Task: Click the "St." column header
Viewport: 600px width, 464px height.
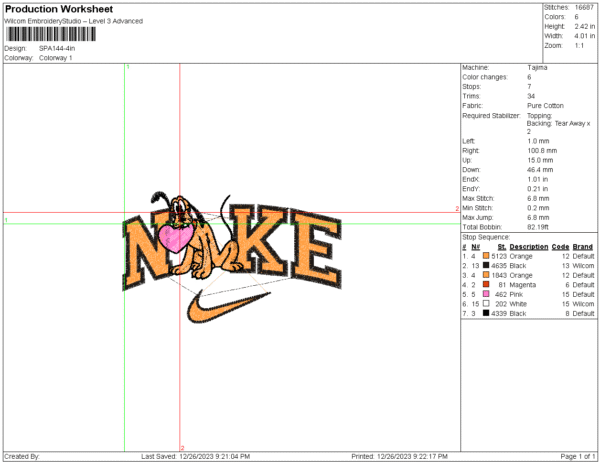Action: tap(502, 247)
